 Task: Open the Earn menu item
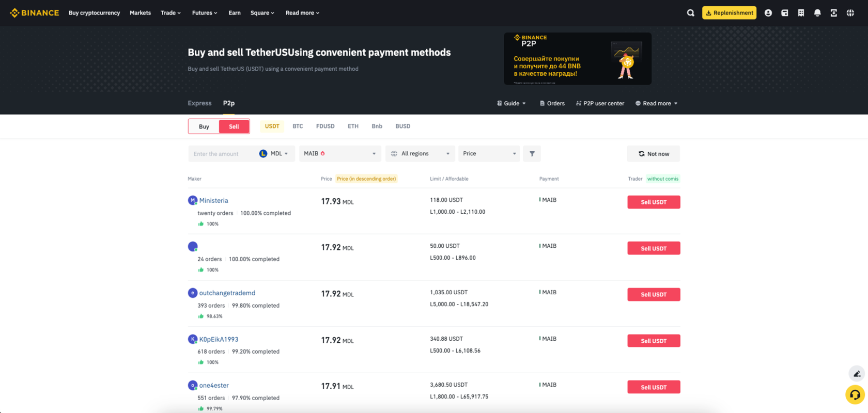pos(235,13)
